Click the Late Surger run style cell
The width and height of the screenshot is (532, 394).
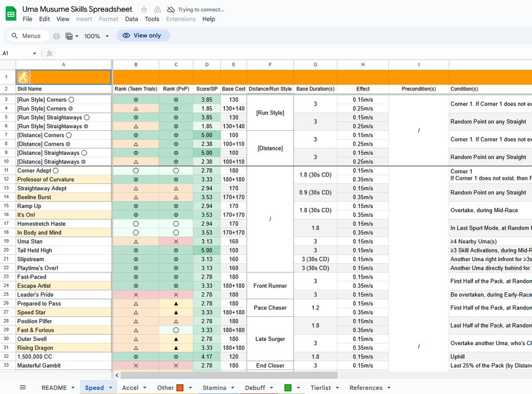tap(270, 339)
